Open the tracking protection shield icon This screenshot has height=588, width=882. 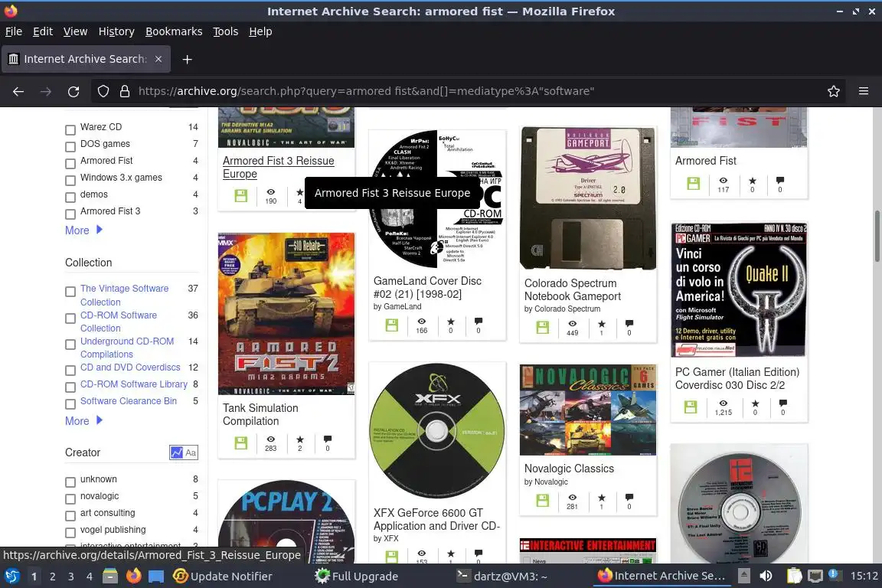tap(103, 91)
